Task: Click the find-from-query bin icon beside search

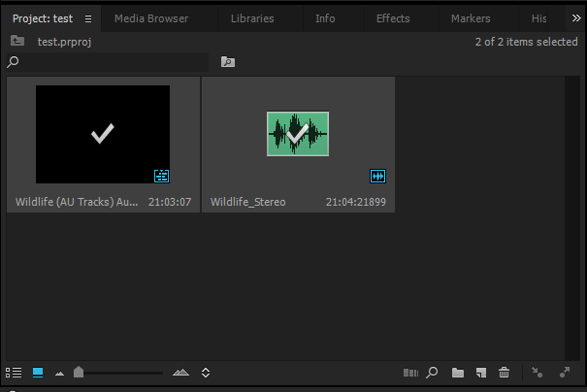Action: 228,62
